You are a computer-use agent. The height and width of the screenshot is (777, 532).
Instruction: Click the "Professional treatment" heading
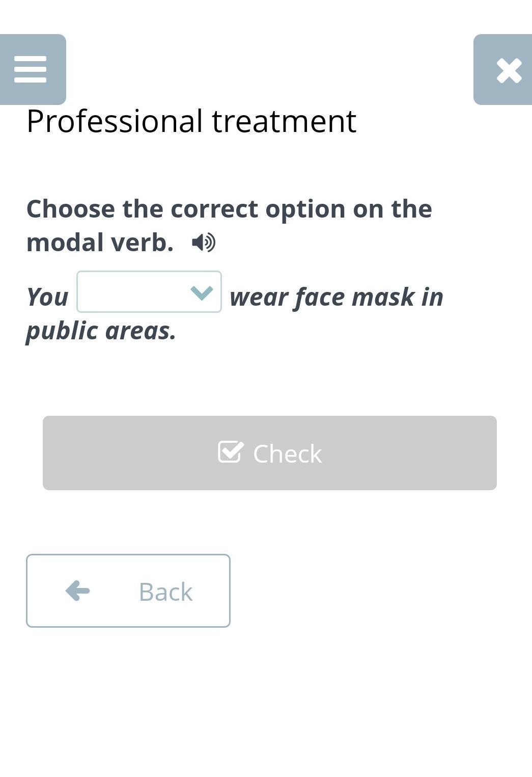pyautogui.click(x=191, y=121)
